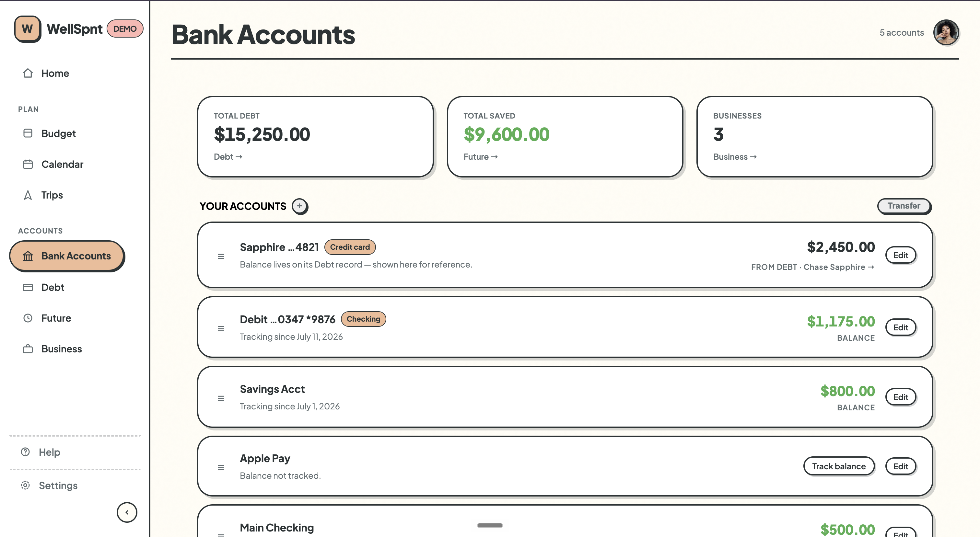Click the WellSpnt W logo icon
This screenshot has height=537, width=980.
click(28, 29)
